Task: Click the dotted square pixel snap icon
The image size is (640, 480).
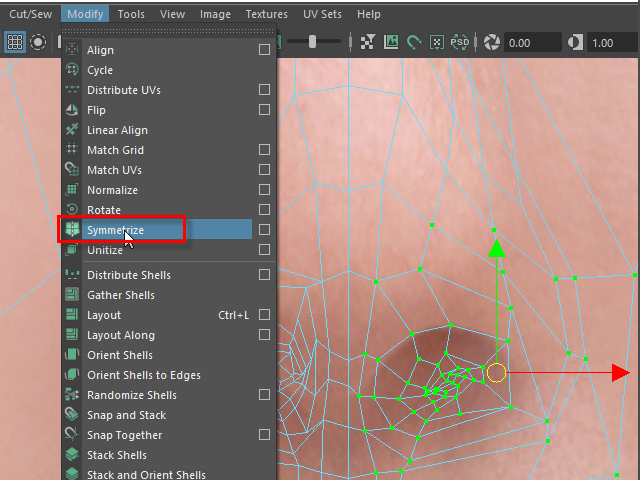Action: tap(437, 42)
